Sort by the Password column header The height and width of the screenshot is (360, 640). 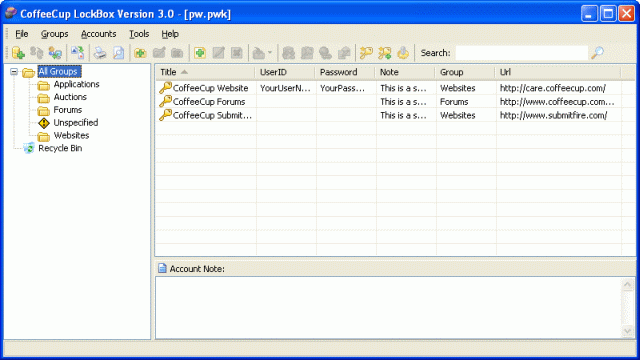pyautogui.click(x=345, y=72)
